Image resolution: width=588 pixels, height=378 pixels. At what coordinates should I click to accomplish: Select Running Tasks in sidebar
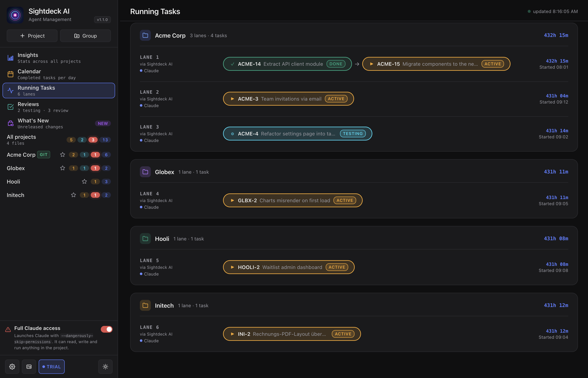(x=59, y=91)
